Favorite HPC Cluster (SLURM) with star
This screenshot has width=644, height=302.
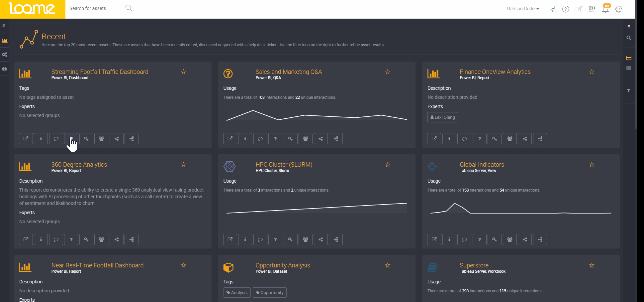pyautogui.click(x=388, y=164)
